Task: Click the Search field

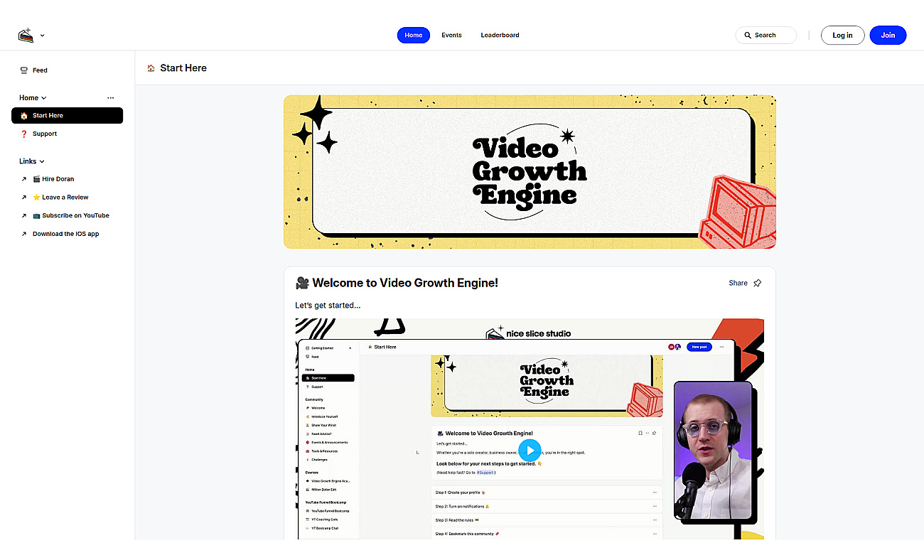Action: [765, 35]
